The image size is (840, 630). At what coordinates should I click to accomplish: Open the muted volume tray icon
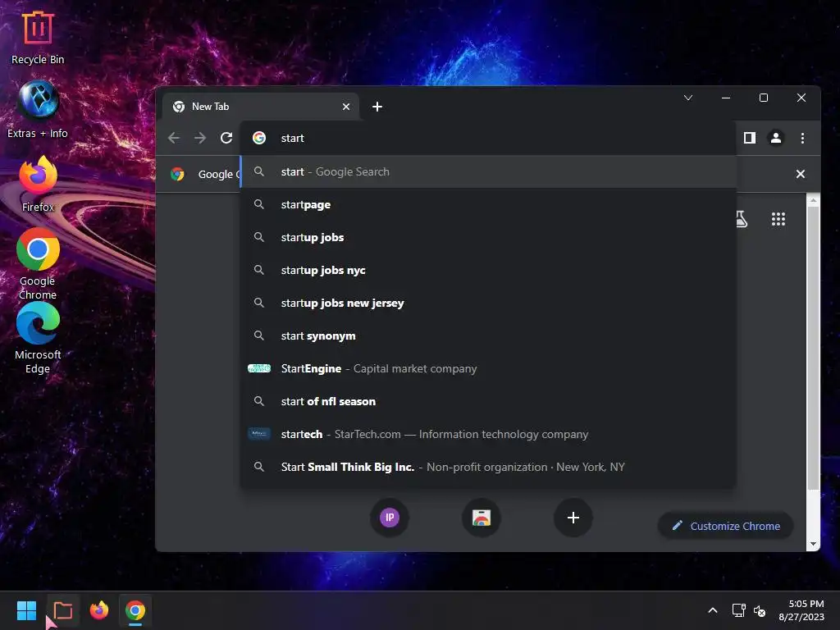click(760, 610)
